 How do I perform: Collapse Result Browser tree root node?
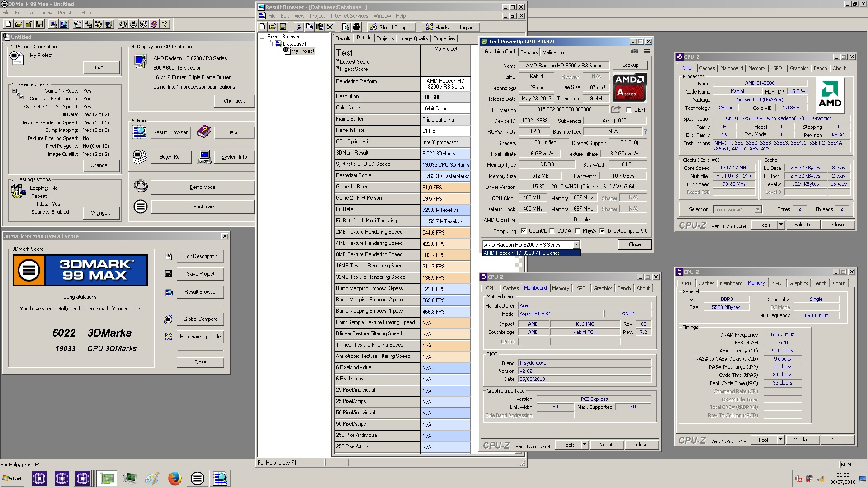click(x=262, y=37)
